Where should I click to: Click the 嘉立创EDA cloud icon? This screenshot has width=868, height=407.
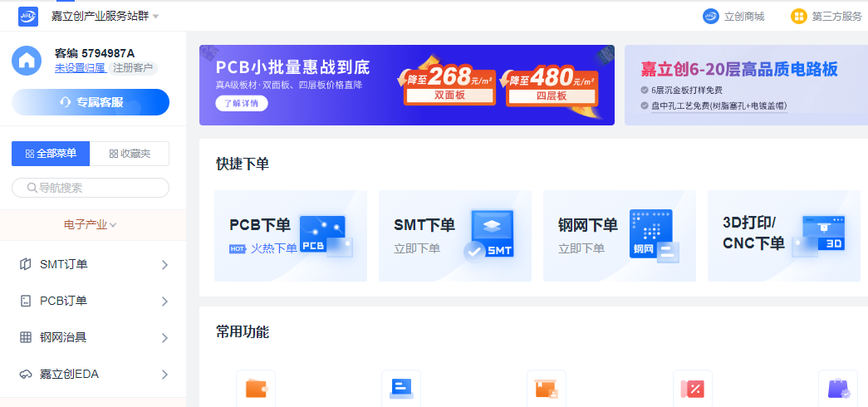pyautogui.click(x=26, y=375)
